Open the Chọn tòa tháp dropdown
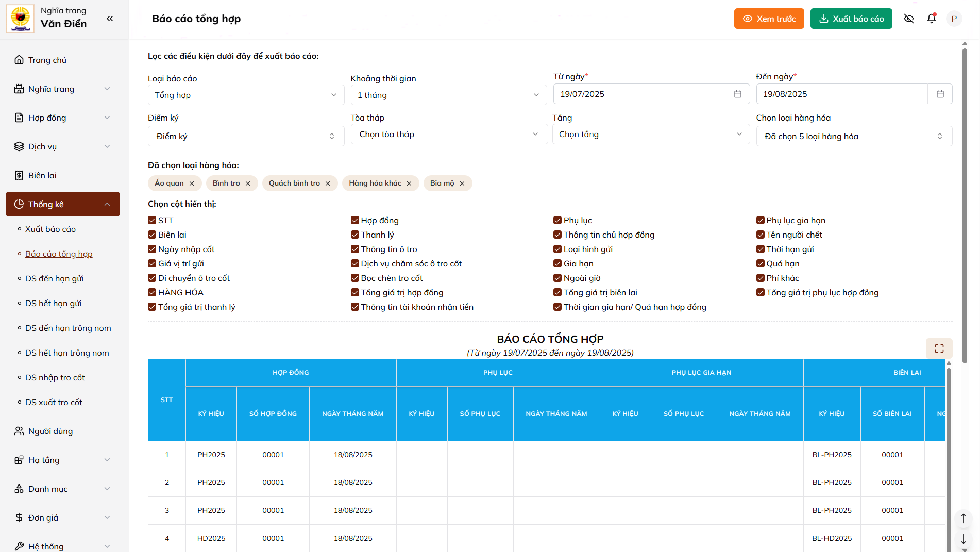The width and height of the screenshot is (980, 552). click(x=448, y=135)
